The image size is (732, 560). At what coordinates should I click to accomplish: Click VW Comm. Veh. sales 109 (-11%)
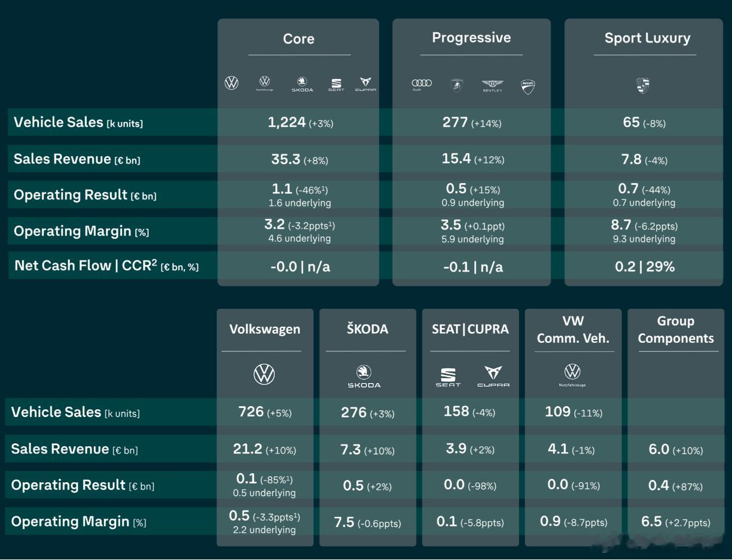click(574, 412)
